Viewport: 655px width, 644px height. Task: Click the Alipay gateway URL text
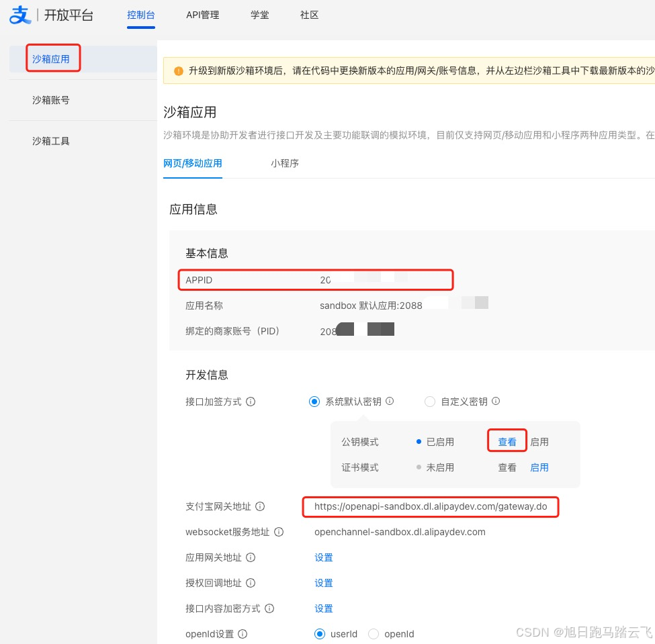pos(431,506)
